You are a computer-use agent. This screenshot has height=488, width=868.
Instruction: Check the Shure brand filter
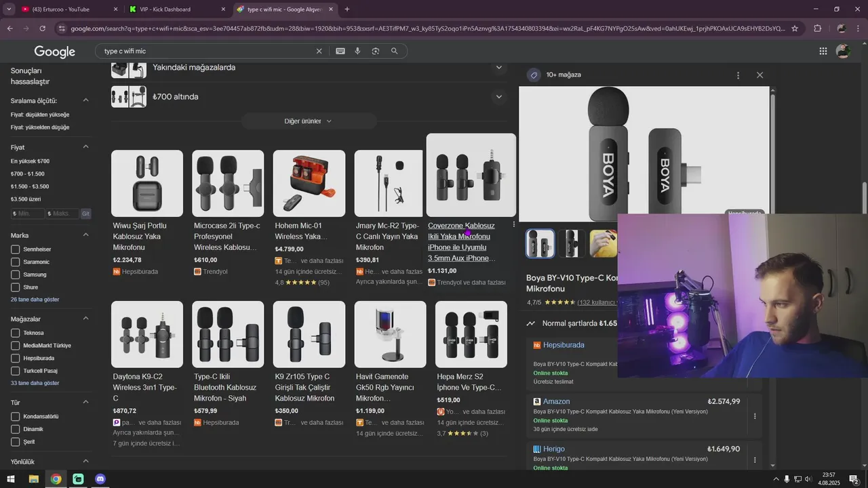click(15, 287)
